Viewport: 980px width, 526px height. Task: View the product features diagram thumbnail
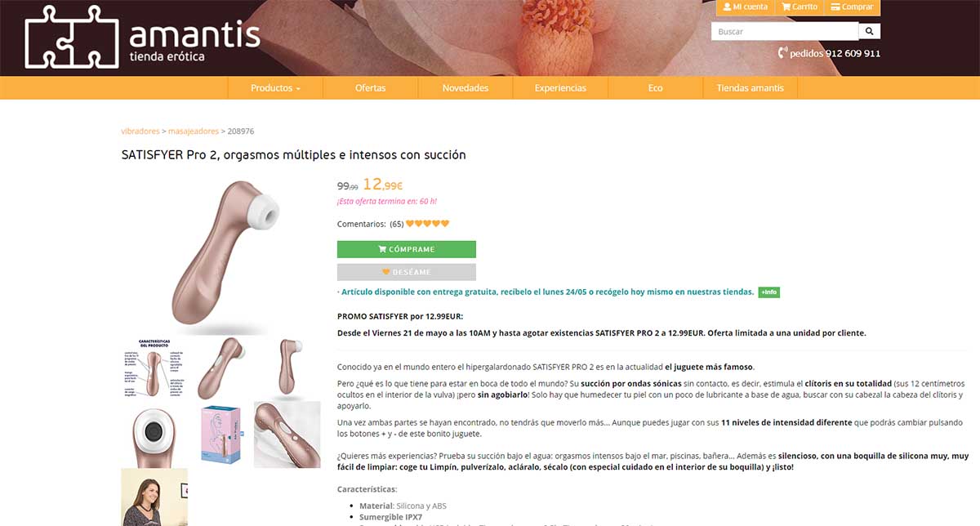click(x=154, y=368)
